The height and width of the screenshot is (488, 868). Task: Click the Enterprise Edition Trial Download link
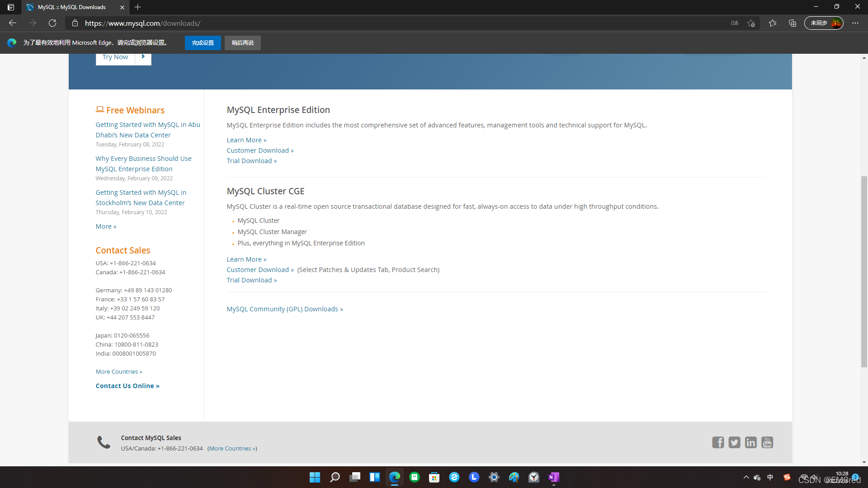(251, 161)
